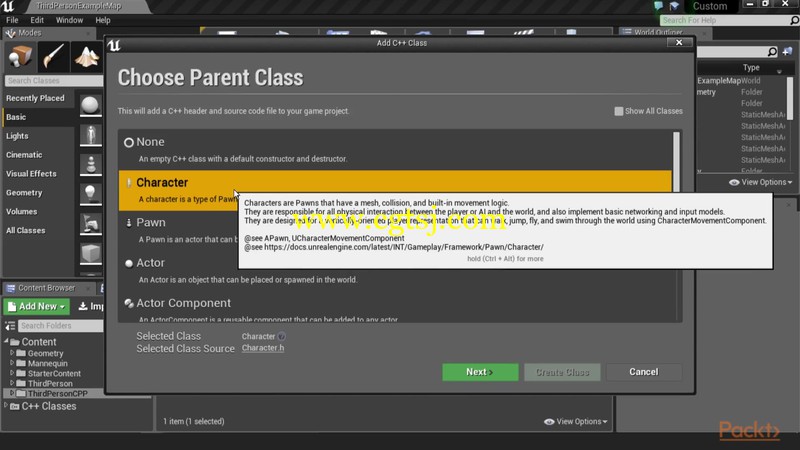Image resolution: width=800 pixels, height=450 pixels.
Task: Click the eye icon in World Outliner View Options
Action: click(x=734, y=182)
